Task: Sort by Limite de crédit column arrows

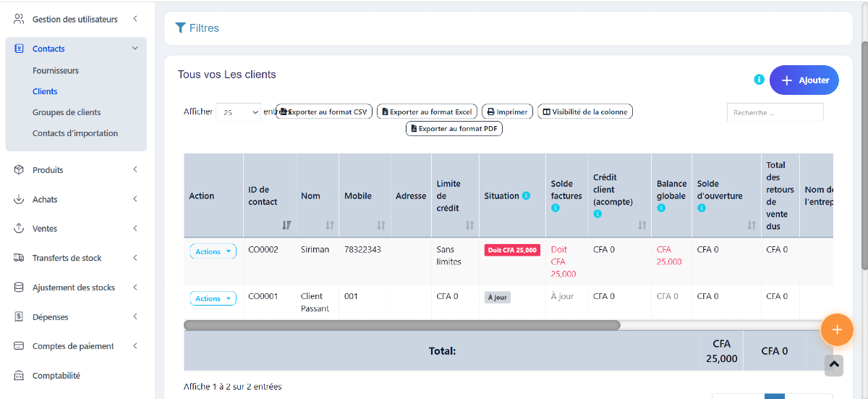Action: pos(469,225)
